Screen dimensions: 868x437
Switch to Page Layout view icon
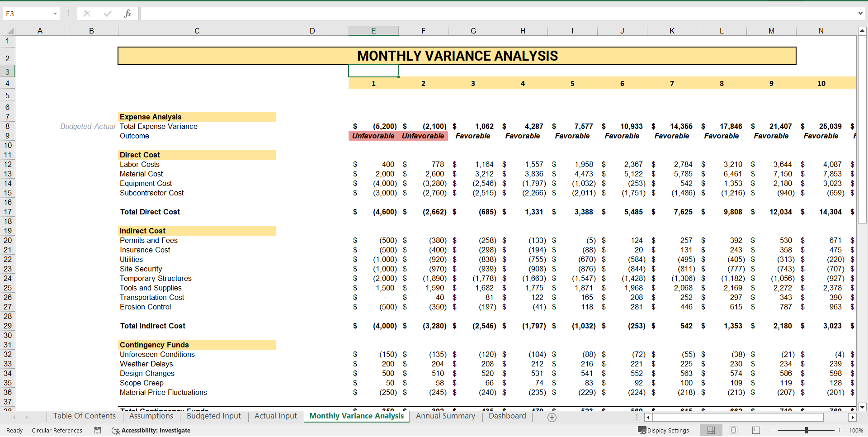coord(734,430)
